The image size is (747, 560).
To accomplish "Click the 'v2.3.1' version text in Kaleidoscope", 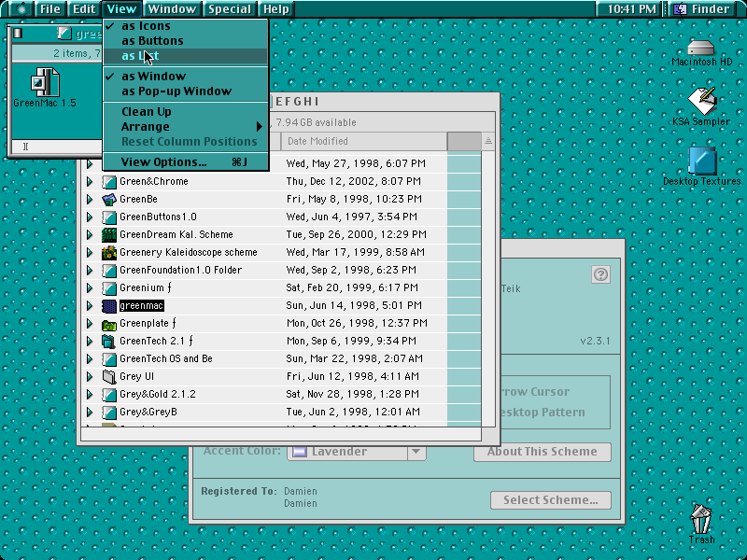I will tap(595, 341).
